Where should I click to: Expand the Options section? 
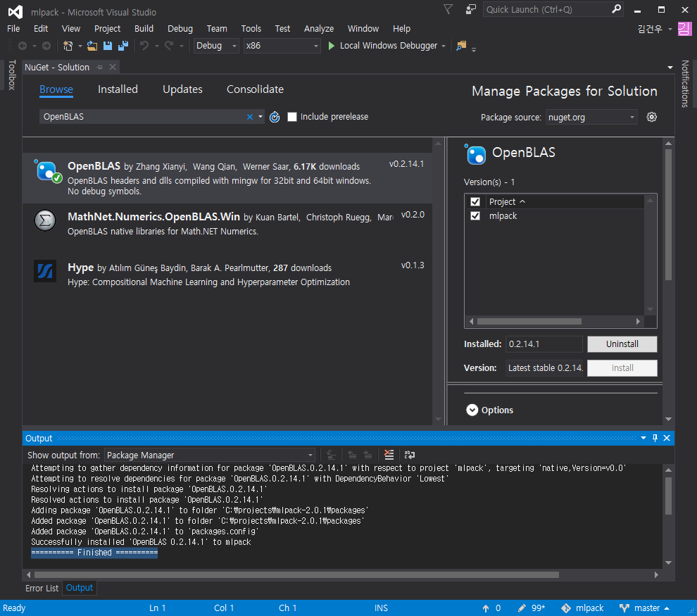(x=470, y=410)
